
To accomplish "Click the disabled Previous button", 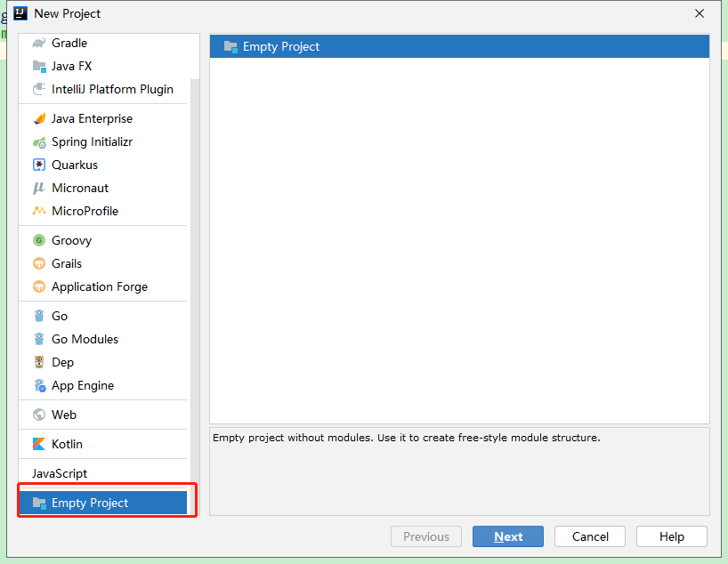I will 426,536.
